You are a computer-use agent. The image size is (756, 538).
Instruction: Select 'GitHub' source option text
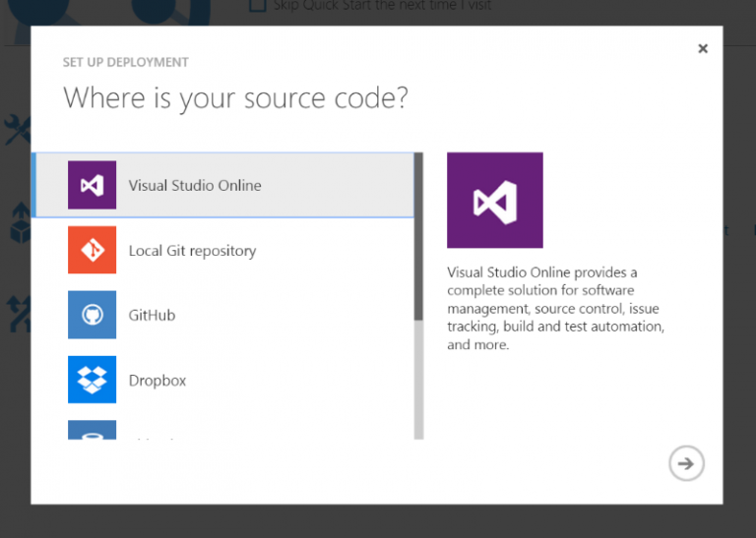coord(152,315)
